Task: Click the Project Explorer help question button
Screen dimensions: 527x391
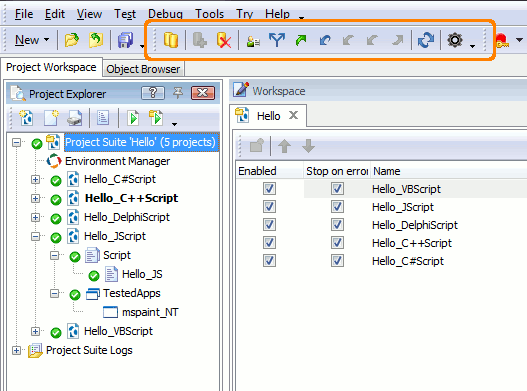Action: pyautogui.click(x=153, y=93)
